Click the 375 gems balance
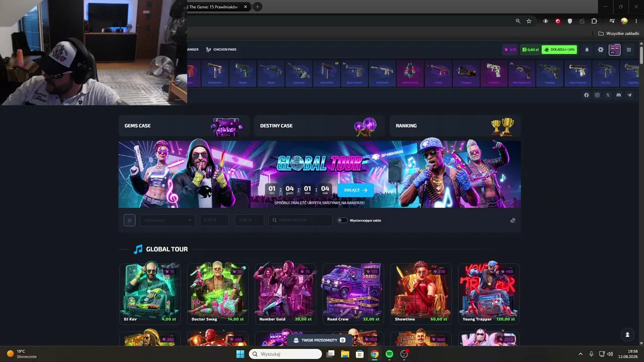Image resolution: width=644 pixels, height=362 pixels. pos(510,50)
